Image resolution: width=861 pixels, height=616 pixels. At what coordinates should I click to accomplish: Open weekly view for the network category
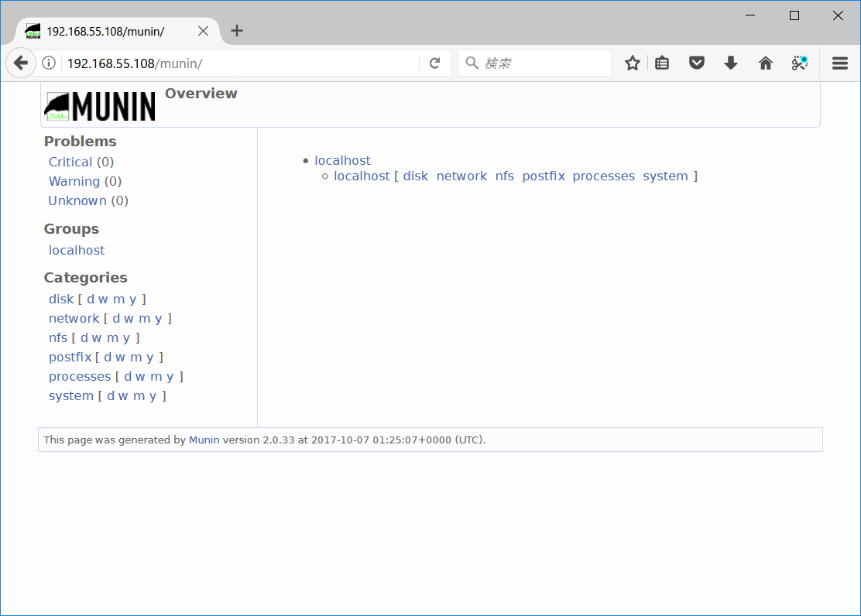coord(129,318)
